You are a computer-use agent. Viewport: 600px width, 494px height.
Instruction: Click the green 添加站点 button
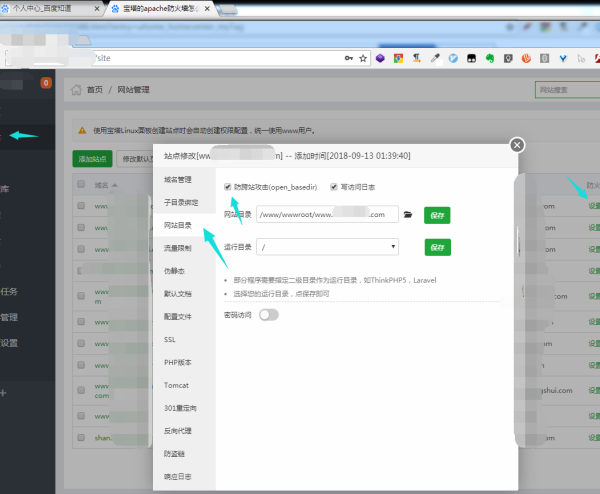(93, 158)
